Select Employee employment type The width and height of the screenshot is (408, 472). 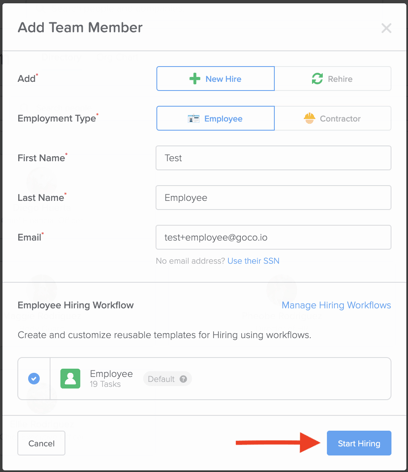[215, 118]
